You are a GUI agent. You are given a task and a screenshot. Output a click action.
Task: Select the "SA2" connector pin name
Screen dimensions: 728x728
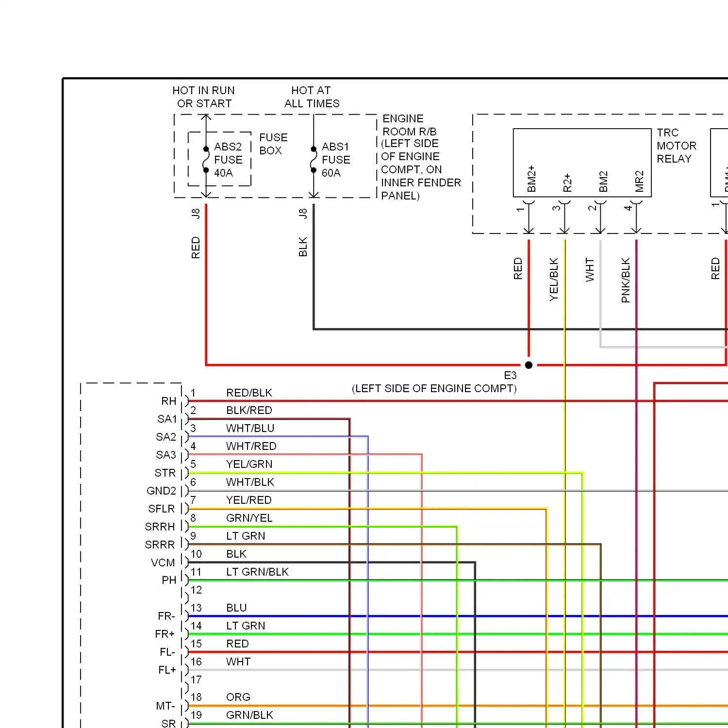tap(166, 437)
